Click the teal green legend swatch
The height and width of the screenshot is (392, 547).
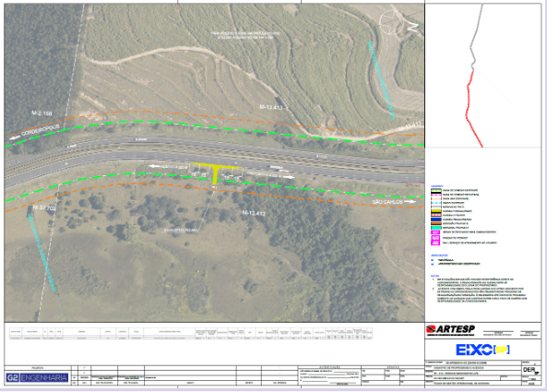(435, 228)
